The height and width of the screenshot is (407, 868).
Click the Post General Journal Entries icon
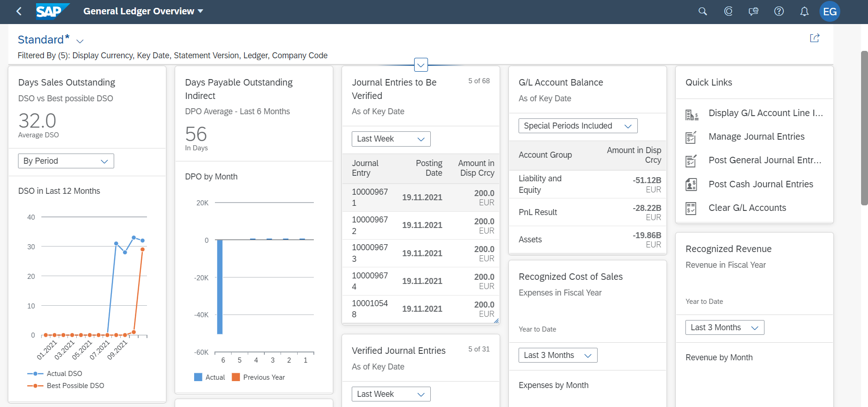pyautogui.click(x=691, y=160)
